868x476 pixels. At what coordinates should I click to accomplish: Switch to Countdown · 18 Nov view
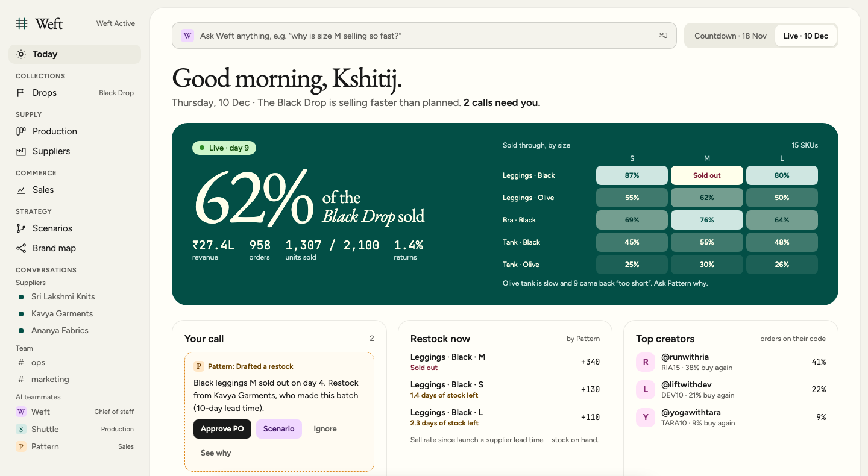click(x=731, y=36)
